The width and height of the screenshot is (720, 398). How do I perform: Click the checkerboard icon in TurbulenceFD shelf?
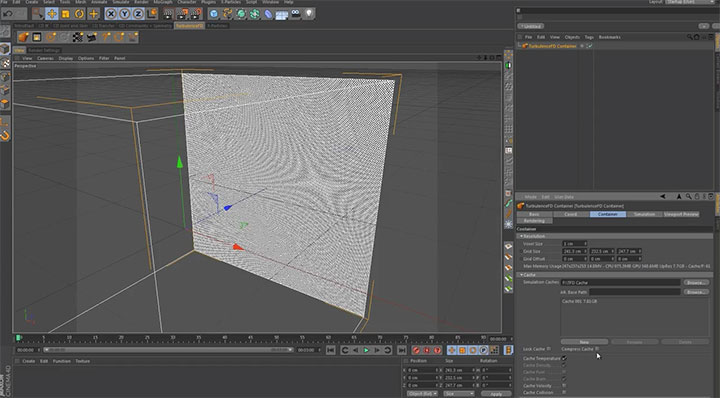(x=78, y=37)
